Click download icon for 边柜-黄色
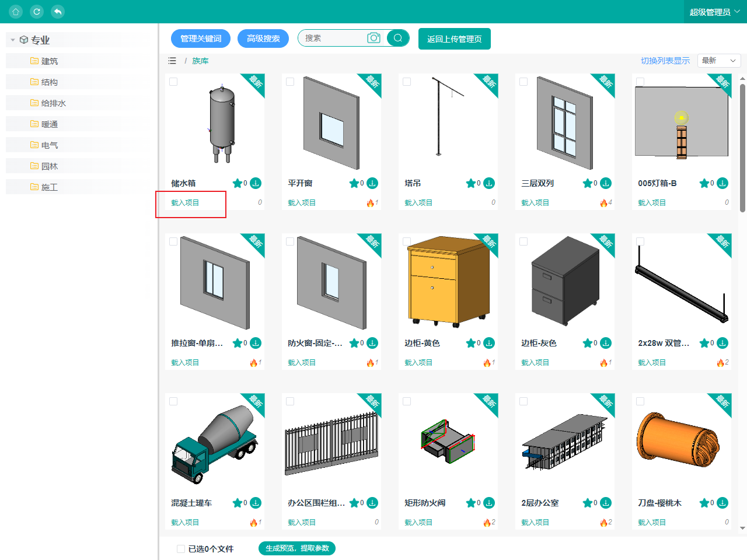Viewport: 747px width, 560px height. tap(489, 343)
